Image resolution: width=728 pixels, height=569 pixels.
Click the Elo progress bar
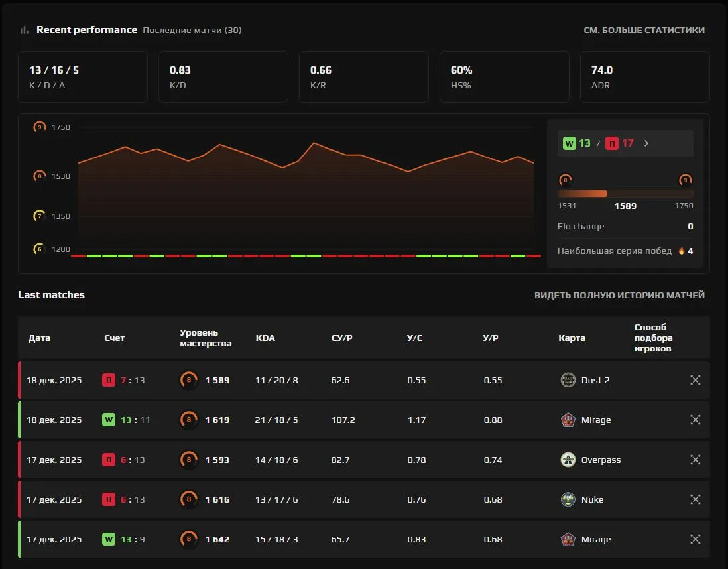(x=625, y=194)
